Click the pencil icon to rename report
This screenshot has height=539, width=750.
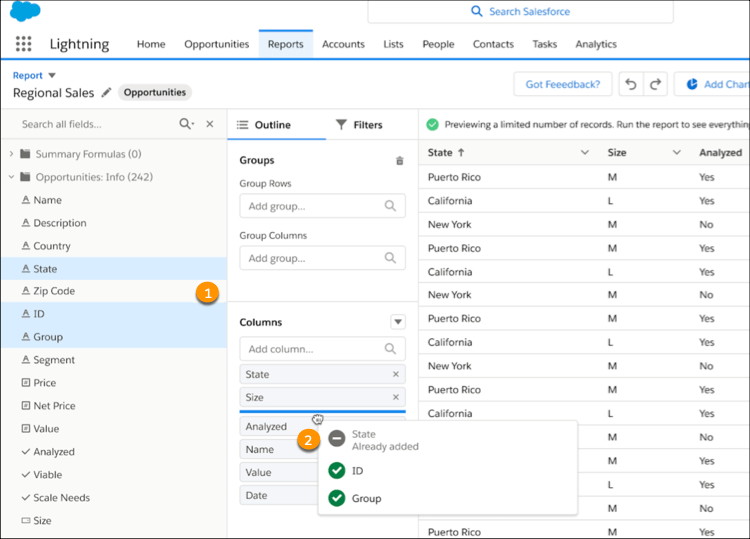pos(106,93)
